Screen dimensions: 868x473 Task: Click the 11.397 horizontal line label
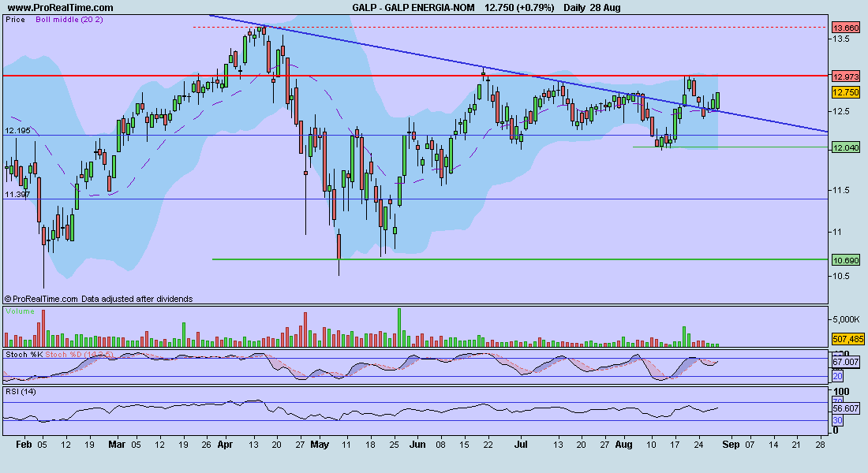point(17,194)
